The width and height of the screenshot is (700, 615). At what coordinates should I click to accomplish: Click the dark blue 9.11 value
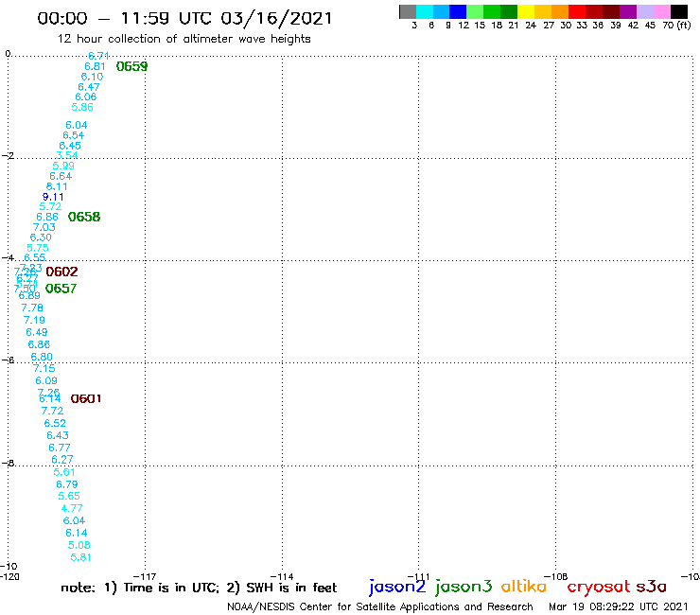pyautogui.click(x=53, y=197)
